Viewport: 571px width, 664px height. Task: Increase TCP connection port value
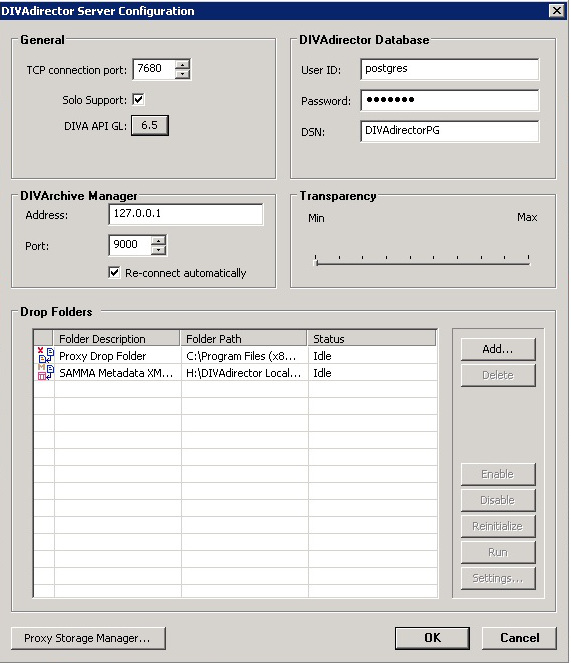point(183,64)
